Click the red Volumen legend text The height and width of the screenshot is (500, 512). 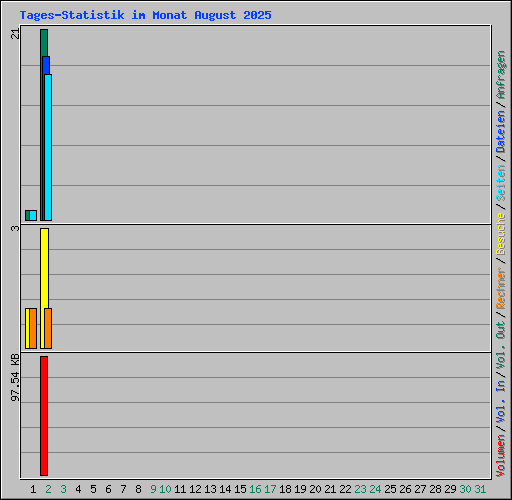(501, 455)
